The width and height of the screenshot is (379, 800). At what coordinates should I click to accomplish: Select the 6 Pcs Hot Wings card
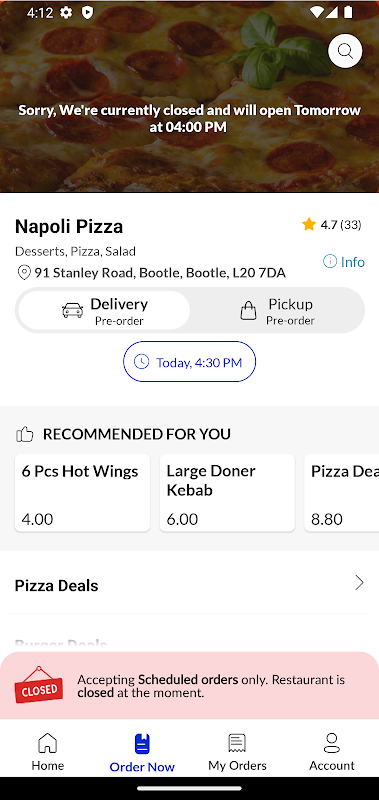coord(82,493)
